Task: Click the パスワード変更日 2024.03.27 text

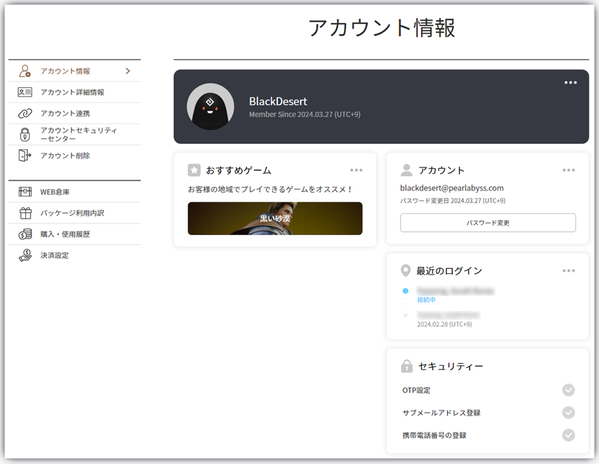Action: pos(453,200)
